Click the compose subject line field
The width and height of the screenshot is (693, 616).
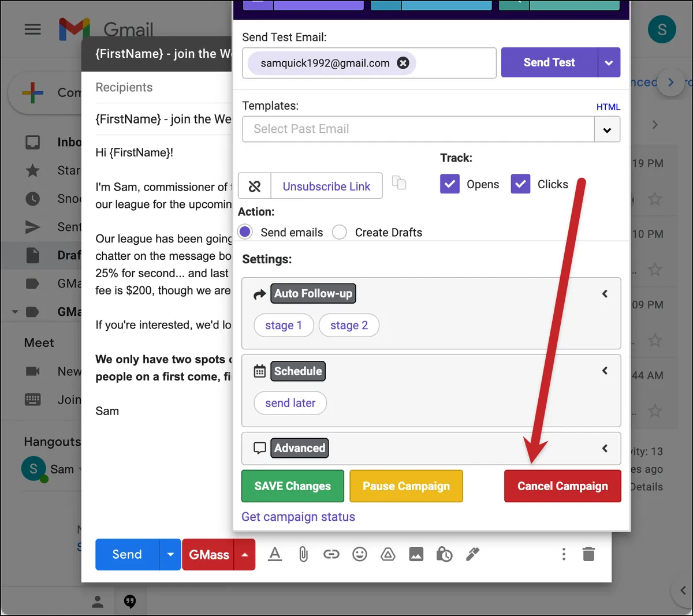[x=163, y=119]
